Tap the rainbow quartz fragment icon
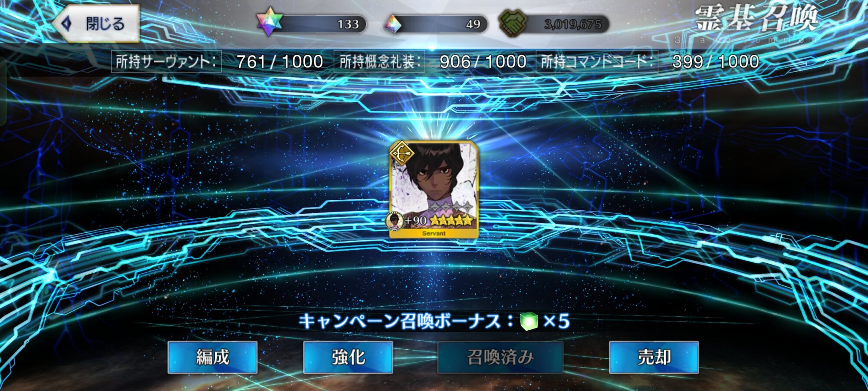The width and height of the screenshot is (868, 391). pos(393,24)
